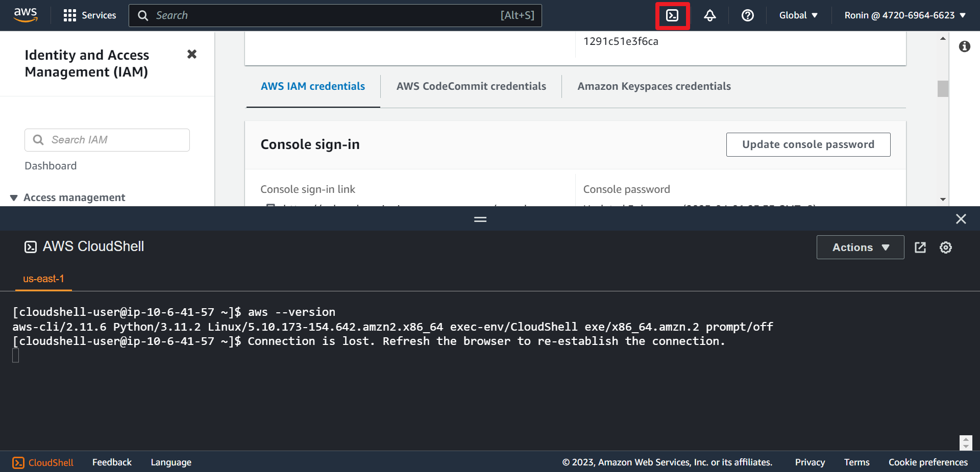Switch to Amazon Keyspaces credentials tab
Viewport: 980px width, 472px height.
(x=654, y=86)
